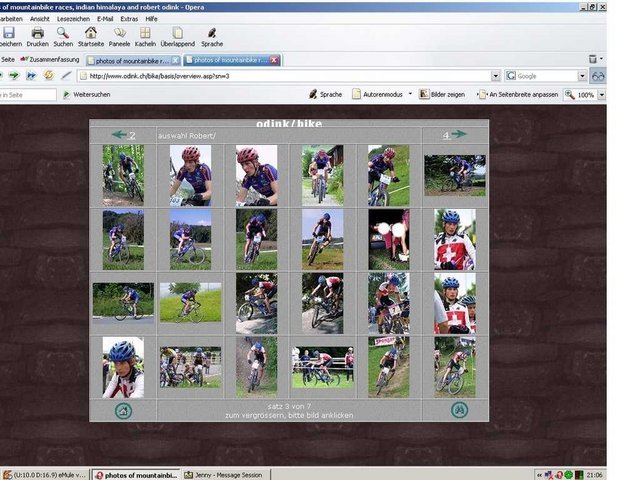Go to next set arrow labeled 4
This screenshot has height=480, width=640.
pos(455,134)
